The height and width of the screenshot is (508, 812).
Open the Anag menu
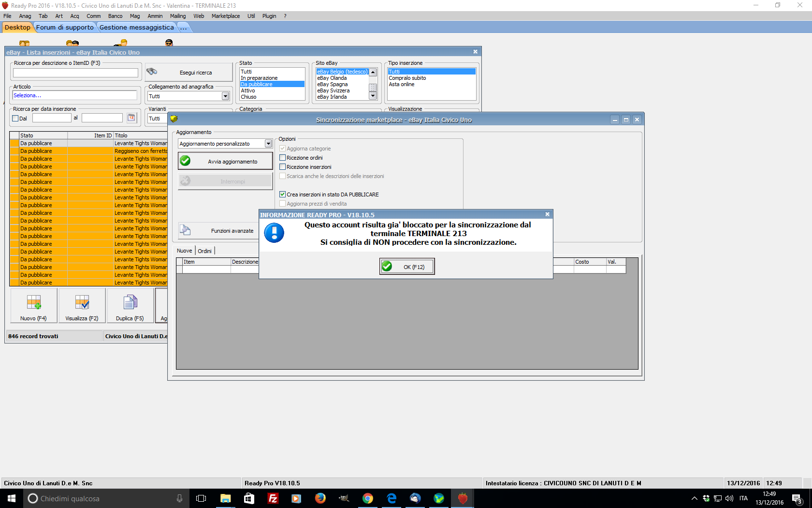(x=25, y=16)
